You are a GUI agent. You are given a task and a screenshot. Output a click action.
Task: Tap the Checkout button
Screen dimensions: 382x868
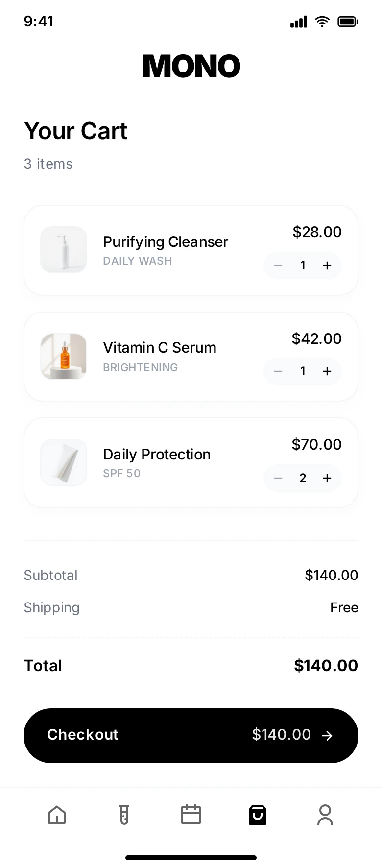click(x=191, y=735)
